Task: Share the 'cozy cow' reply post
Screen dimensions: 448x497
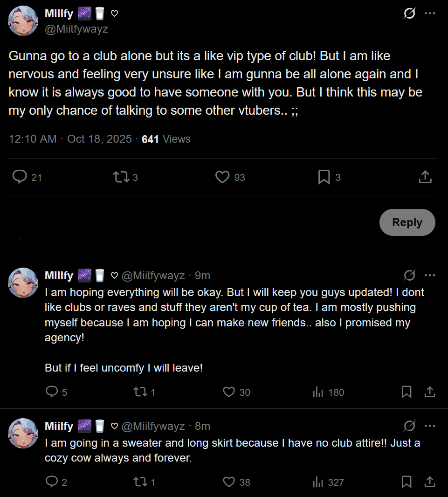Action: (x=429, y=482)
